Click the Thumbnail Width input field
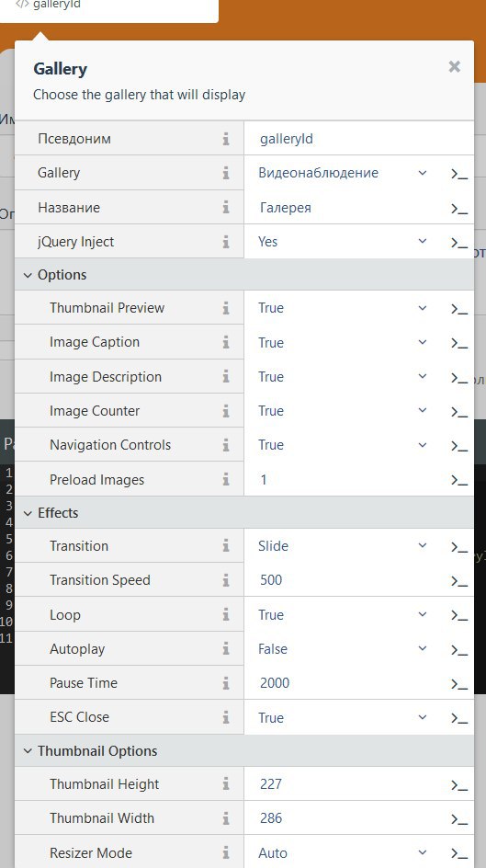This screenshot has width=486, height=868. click(x=348, y=818)
